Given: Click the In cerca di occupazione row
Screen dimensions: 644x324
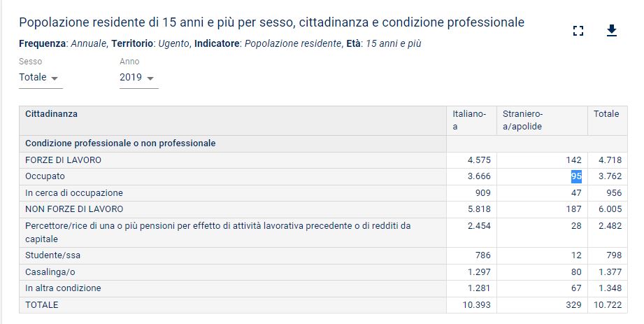Looking at the screenshot, I should 323,193.
